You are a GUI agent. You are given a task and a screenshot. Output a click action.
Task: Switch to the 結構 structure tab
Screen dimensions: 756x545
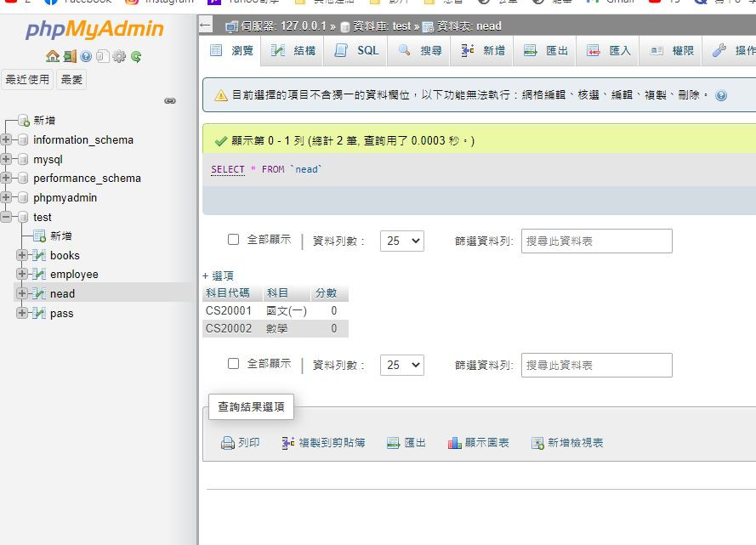[x=293, y=51]
